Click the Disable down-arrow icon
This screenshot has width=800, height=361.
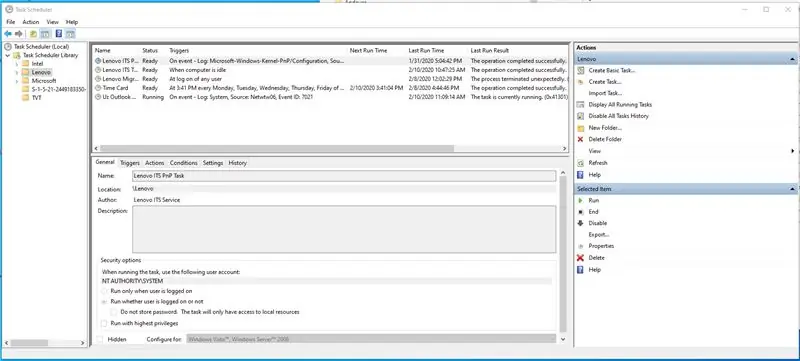(x=580, y=223)
